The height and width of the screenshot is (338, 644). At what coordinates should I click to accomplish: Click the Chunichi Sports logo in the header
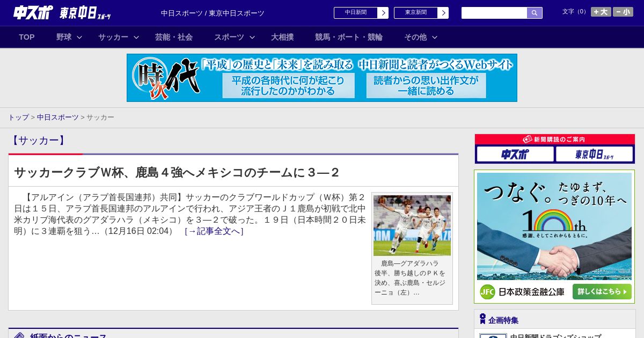(33, 12)
